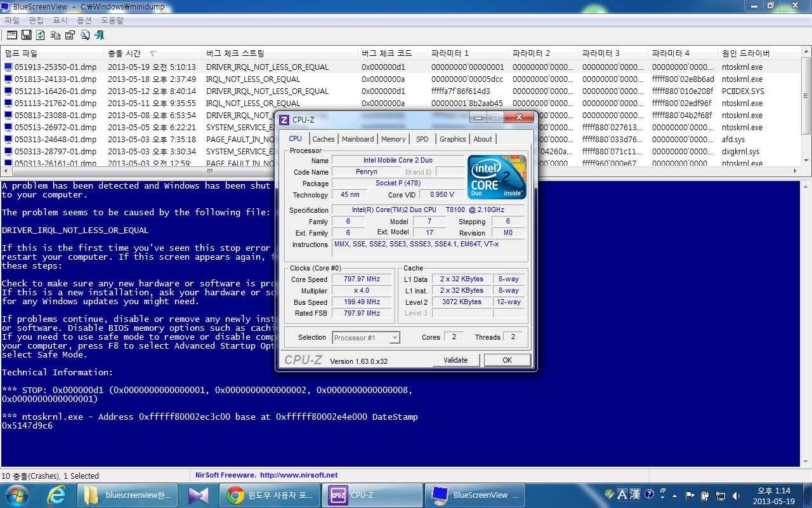
Task: Click dump icon of 051913-25350-01.dmp
Action: point(8,67)
